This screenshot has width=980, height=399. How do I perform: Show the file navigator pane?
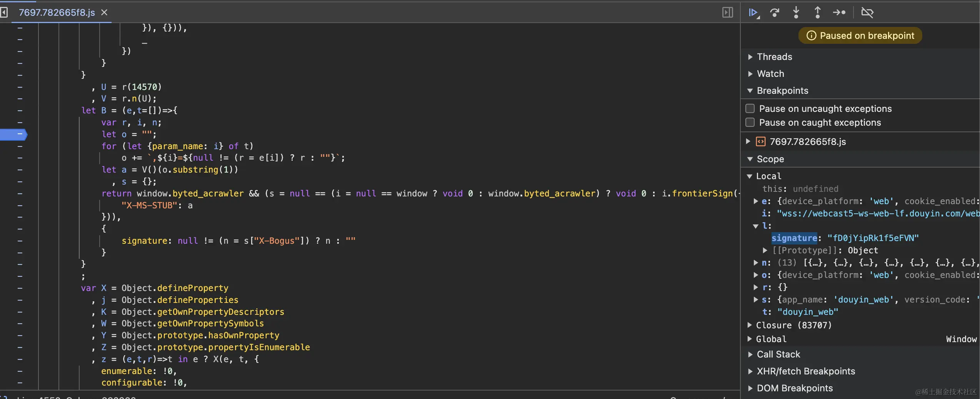(4, 13)
